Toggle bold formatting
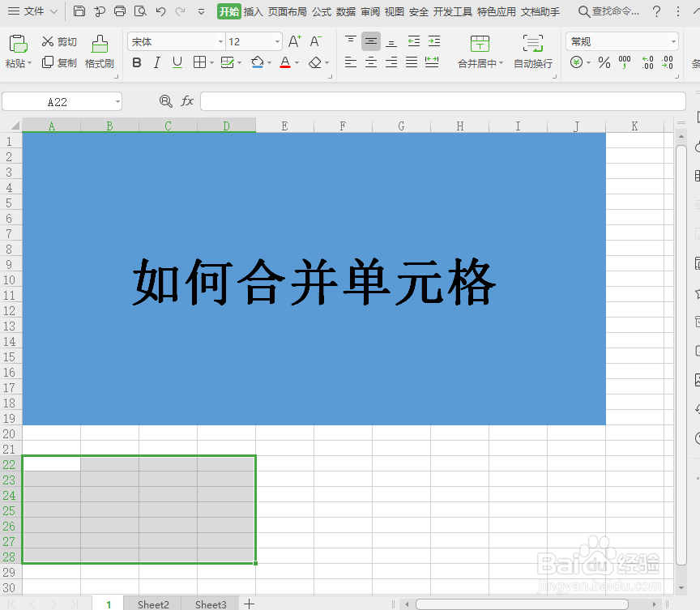 click(138, 62)
